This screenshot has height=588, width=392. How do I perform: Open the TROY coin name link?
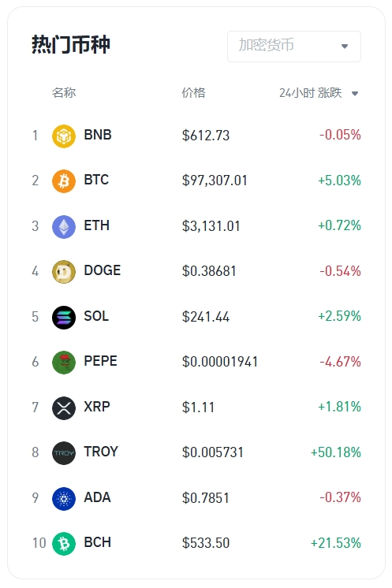101,452
